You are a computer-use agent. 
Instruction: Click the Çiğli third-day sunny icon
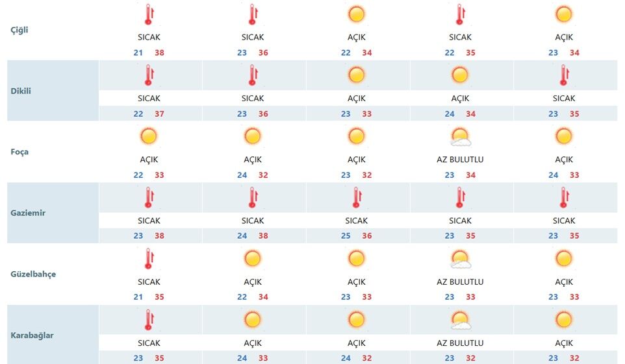(356, 14)
